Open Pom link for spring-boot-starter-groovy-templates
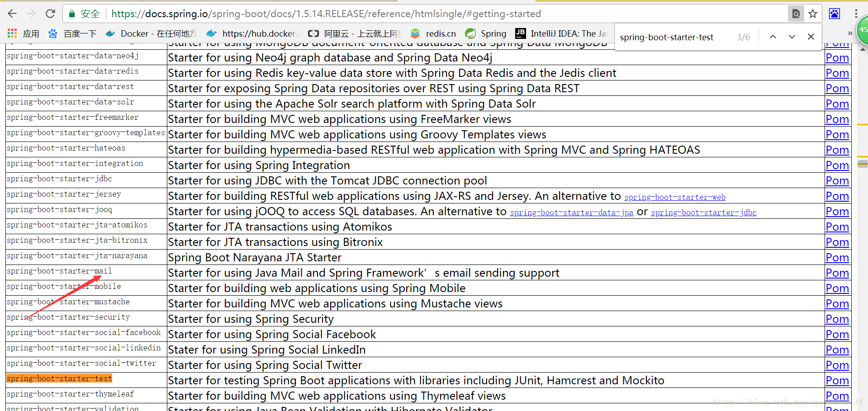Screen dimensions: 868x411 (837, 135)
